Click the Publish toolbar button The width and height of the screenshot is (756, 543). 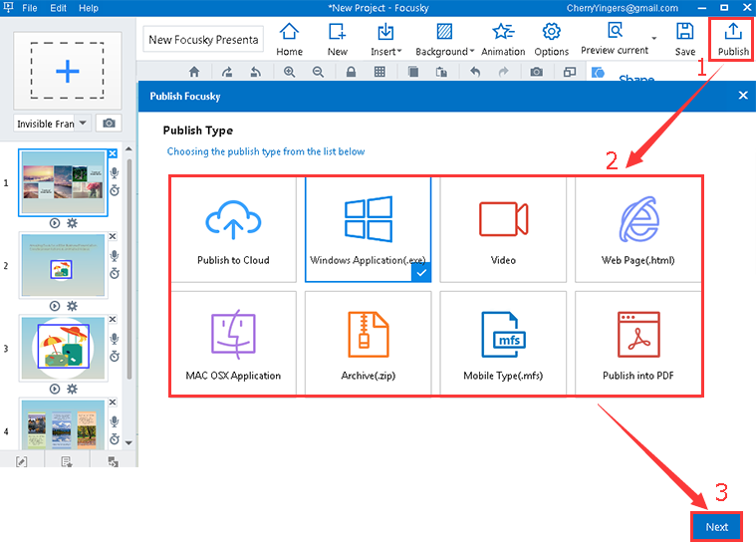tap(733, 39)
